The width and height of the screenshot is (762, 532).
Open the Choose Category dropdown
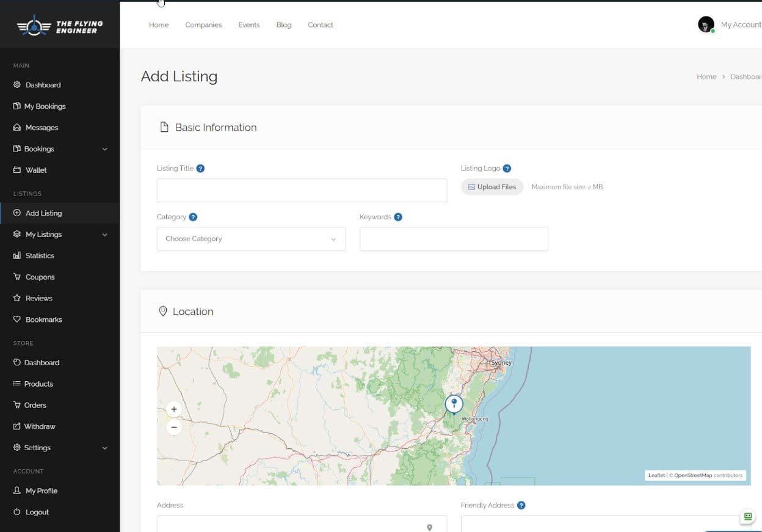click(251, 239)
